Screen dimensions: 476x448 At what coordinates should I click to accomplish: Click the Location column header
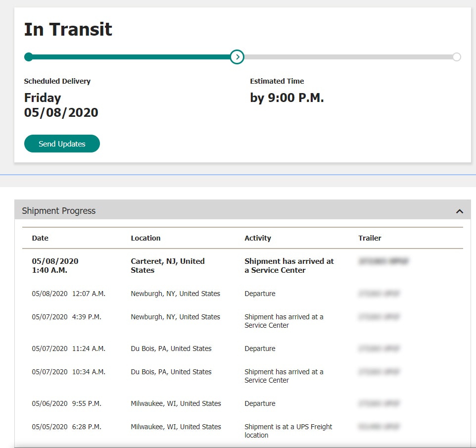point(145,238)
